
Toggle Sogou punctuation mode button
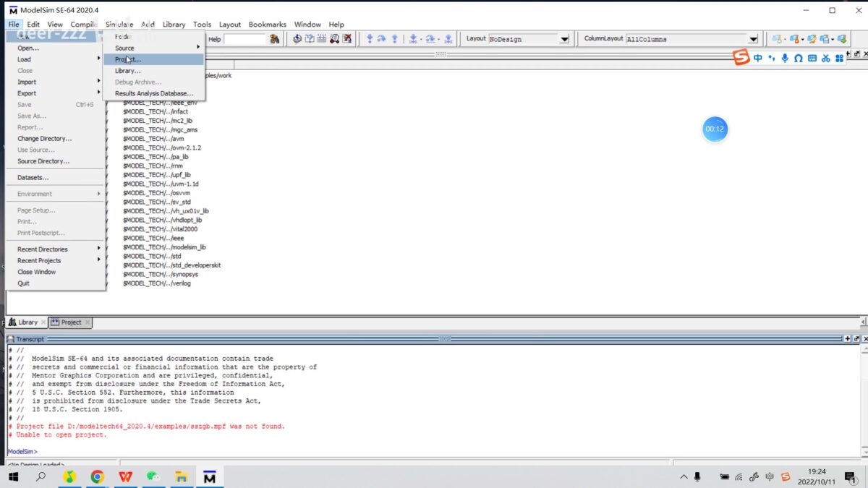(x=772, y=58)
